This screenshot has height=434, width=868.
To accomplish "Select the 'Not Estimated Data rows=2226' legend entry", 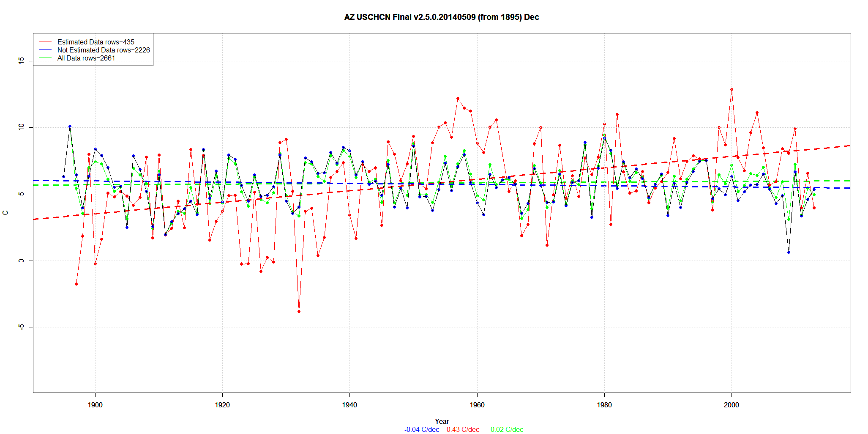I will pos(104,50).
